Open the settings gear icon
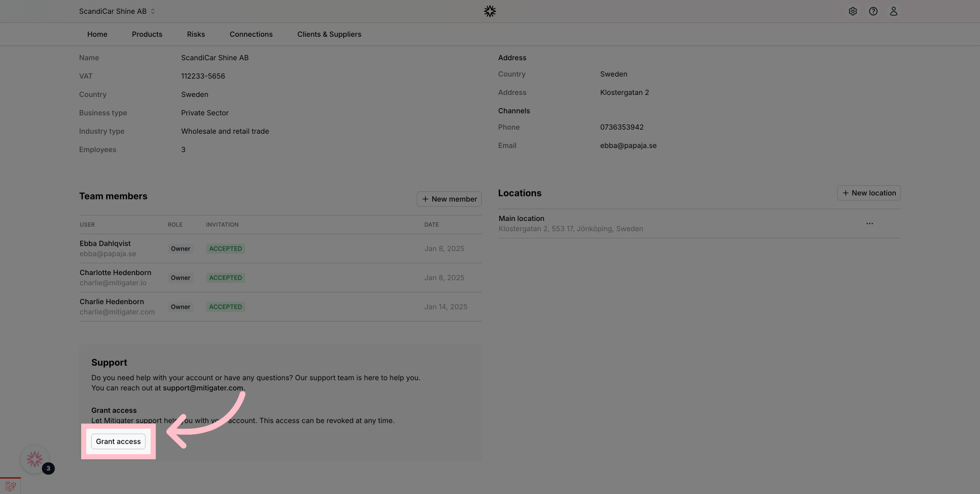The width and height of the screenshot is (980, 494). (852, 11)
